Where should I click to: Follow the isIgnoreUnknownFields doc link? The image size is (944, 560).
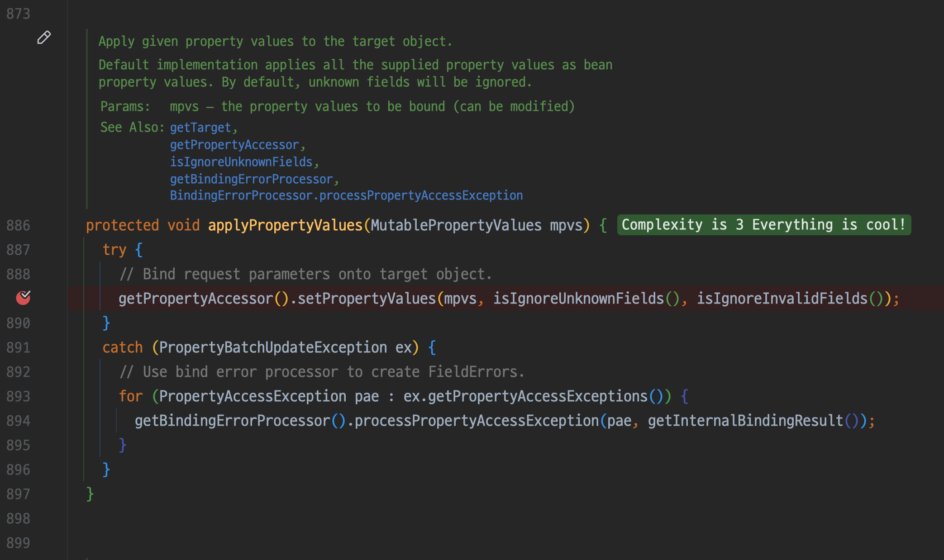[241, 162]
